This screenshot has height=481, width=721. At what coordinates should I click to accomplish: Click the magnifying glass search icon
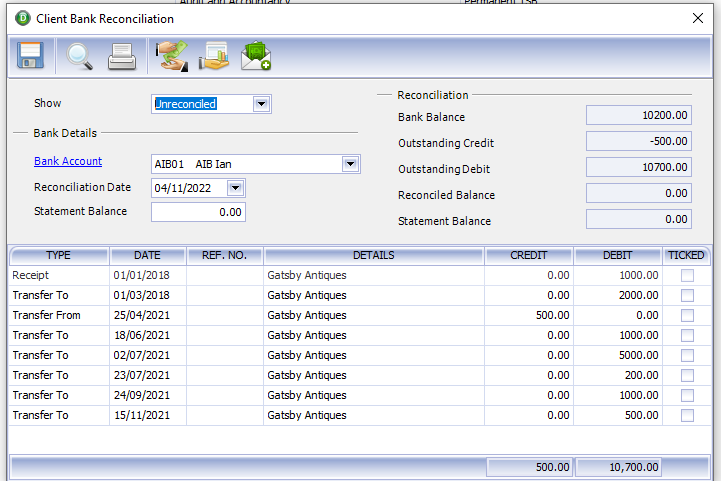tap(79, 56)
